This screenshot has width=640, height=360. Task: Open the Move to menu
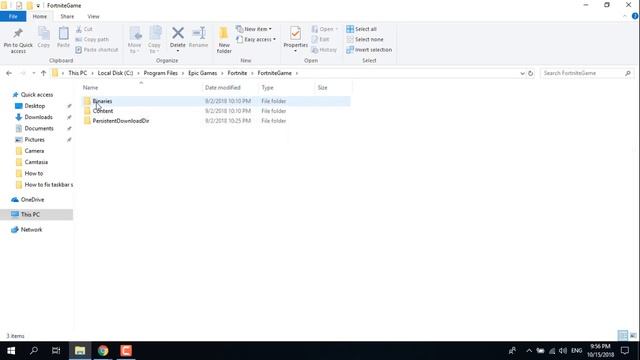click(134, 40)
